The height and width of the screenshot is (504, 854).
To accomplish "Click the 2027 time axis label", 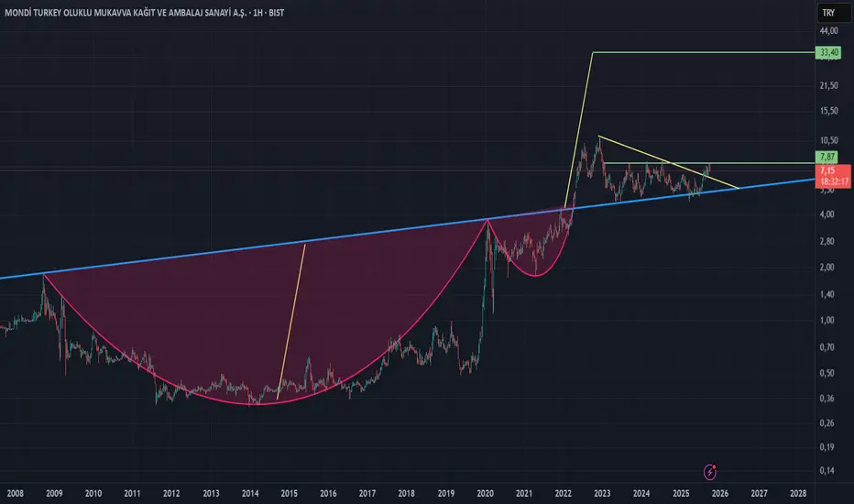I will [x=759, y=494].
